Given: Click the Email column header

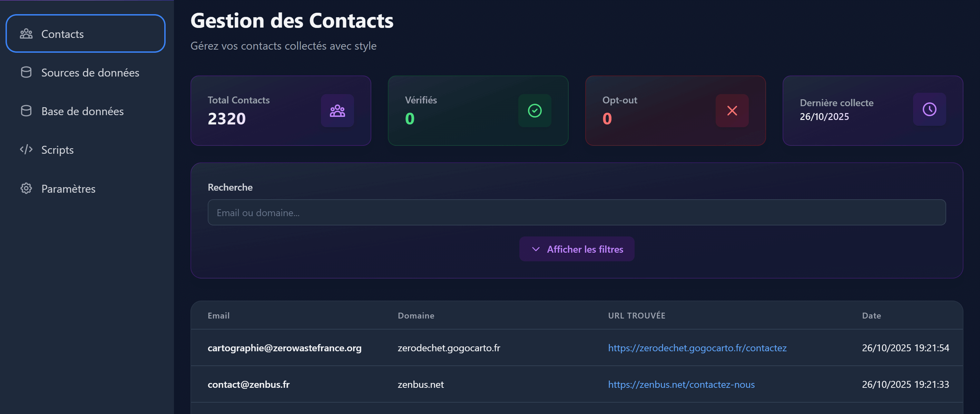Looking at the screenshot, I should (x=218, y=315).
